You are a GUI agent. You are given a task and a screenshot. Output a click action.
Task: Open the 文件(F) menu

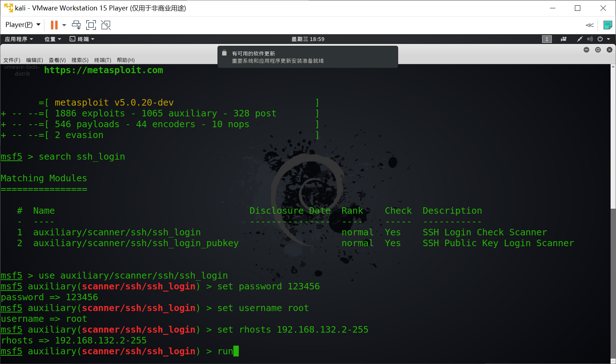(x=12, y=60)
